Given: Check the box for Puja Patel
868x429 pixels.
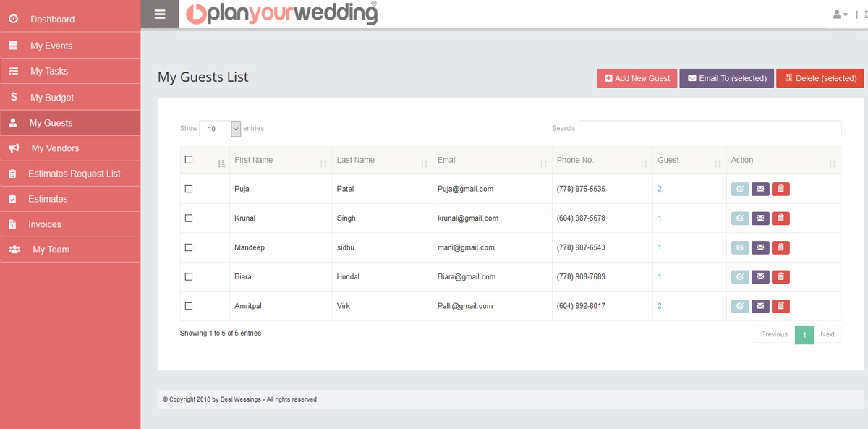Looking at the screenshot, I should pyautogui.click(x=189, y=189).
